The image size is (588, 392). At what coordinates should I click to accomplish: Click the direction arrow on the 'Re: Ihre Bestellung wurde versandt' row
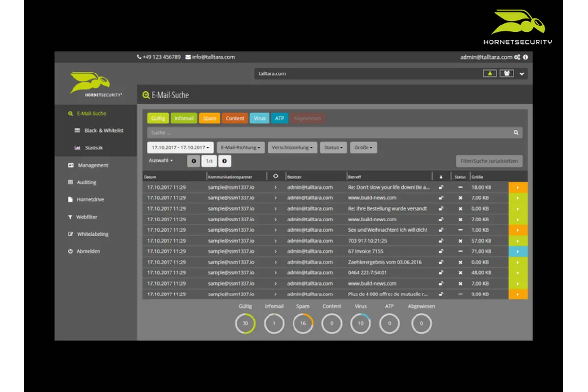pyautogui.click(x=276, y=209)
